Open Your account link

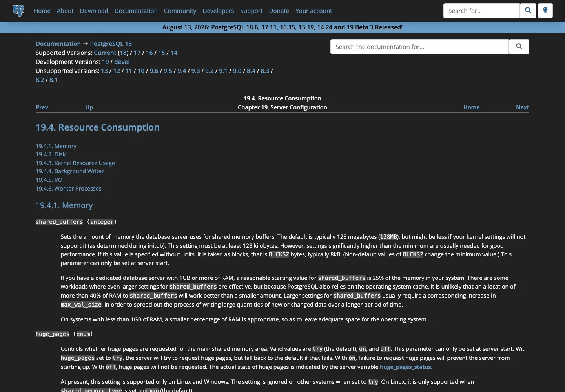(x=314, y=11)
